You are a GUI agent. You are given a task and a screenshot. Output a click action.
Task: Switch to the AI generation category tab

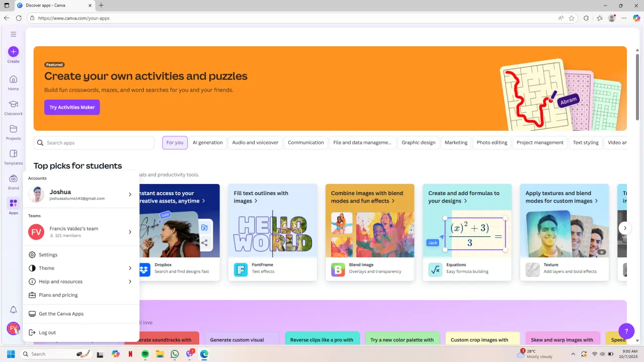click(x=207, y=143)
